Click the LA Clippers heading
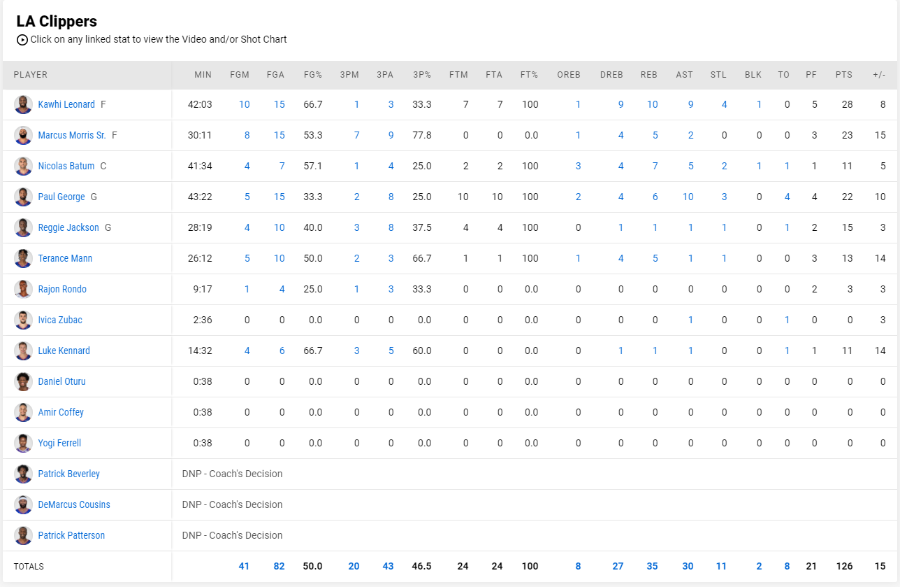This screenshot has width=900, height=587. click(x=57, y=21)
